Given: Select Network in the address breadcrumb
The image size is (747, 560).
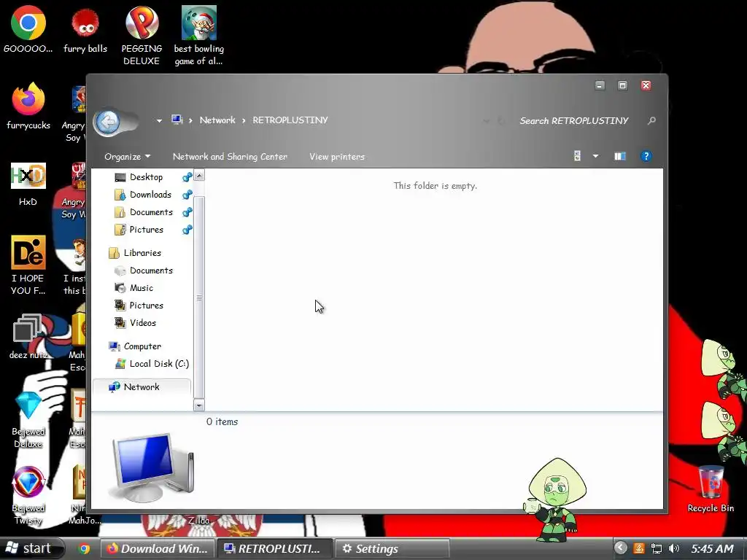Looking at the screenshot, I should click(x=217, y=120).
